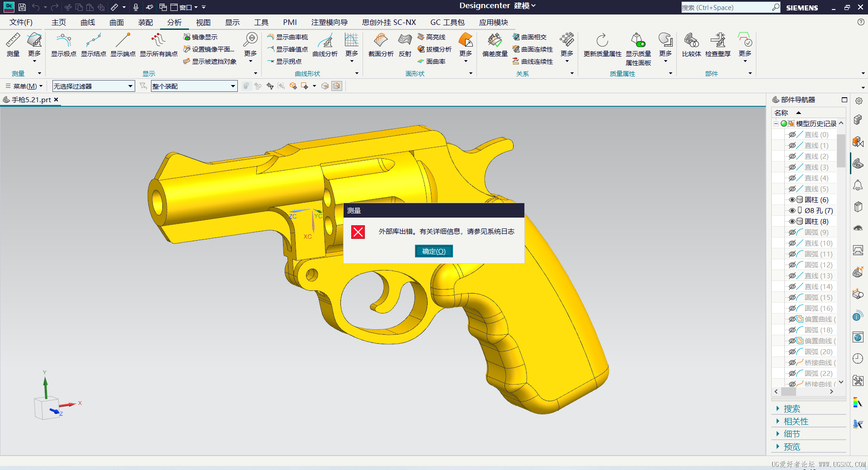868x470 pixels.
Task: Toggle visibility of 圆柱 (8) feature
Action: (792, 221)
